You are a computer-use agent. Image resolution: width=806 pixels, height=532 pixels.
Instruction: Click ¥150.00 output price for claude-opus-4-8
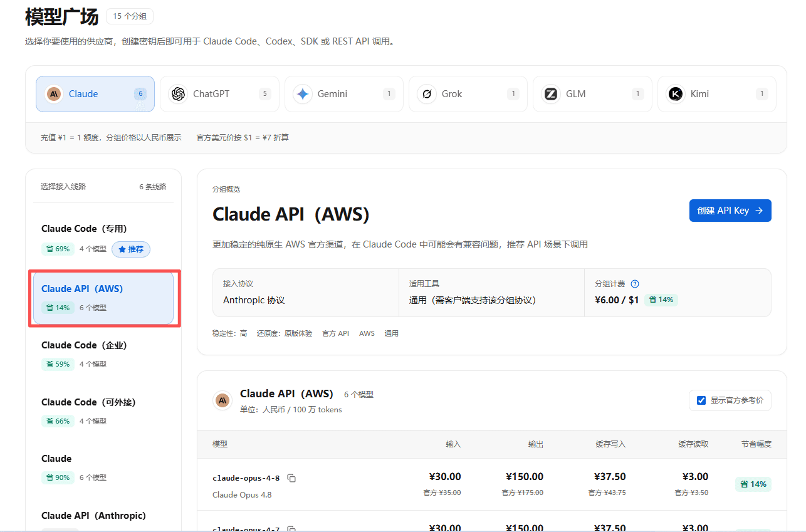(525, 477)
